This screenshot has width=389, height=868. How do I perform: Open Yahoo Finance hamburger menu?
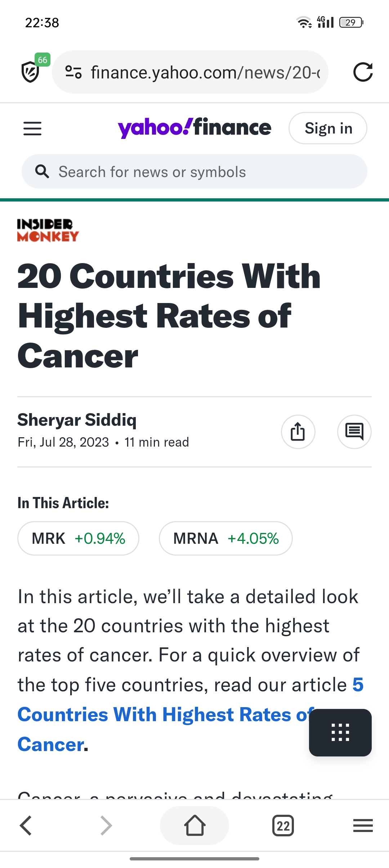(32, 128)
